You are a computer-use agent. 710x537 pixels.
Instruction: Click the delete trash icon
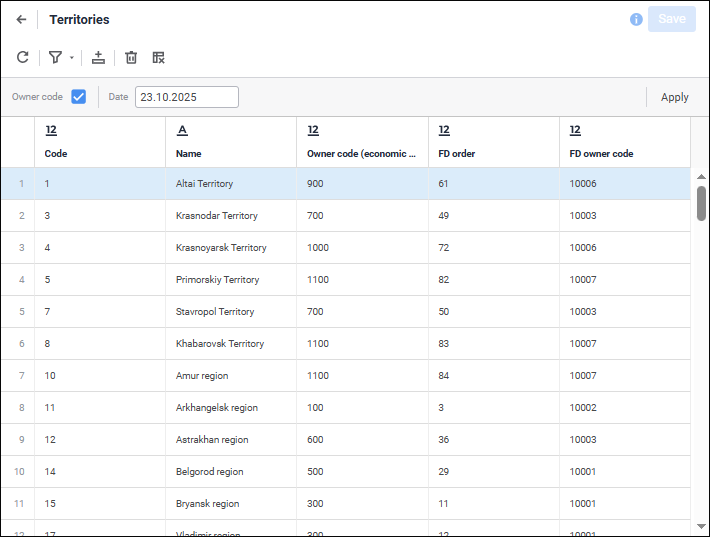click(131, 58)
